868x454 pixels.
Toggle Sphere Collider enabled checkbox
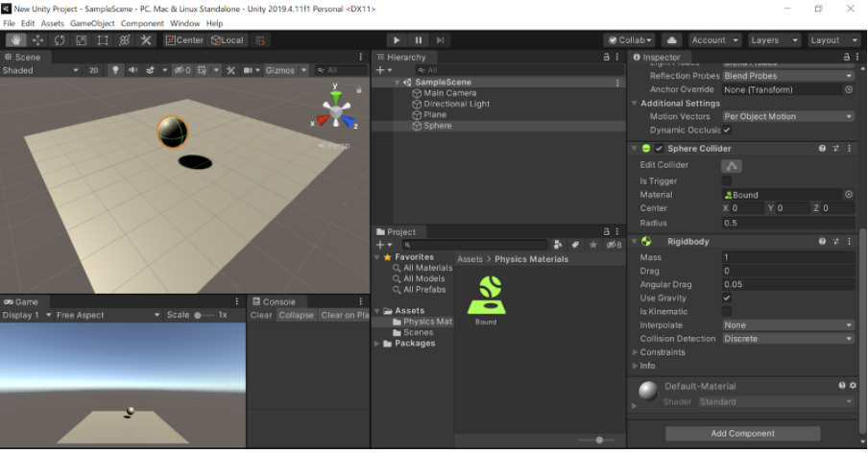(x=659, y=149)
